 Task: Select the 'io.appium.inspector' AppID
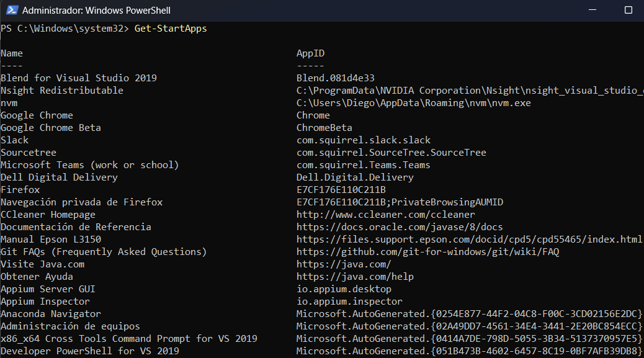click(349, 302)
